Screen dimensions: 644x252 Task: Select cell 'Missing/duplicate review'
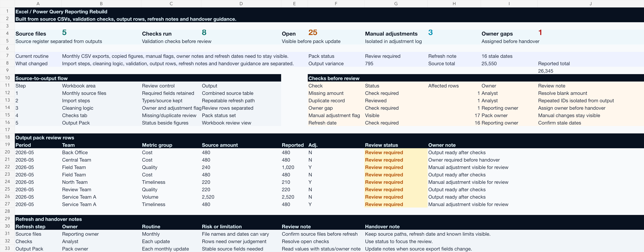[169, 115]
